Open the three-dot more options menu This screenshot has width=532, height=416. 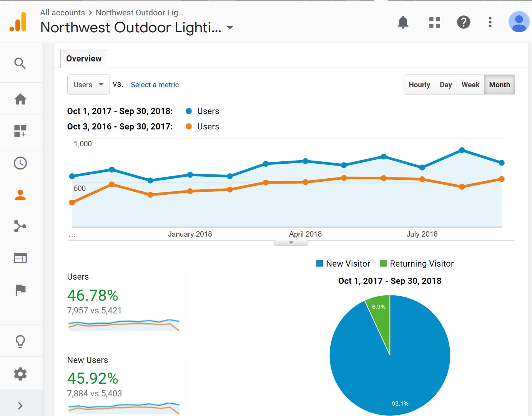[x=490, y=22]
